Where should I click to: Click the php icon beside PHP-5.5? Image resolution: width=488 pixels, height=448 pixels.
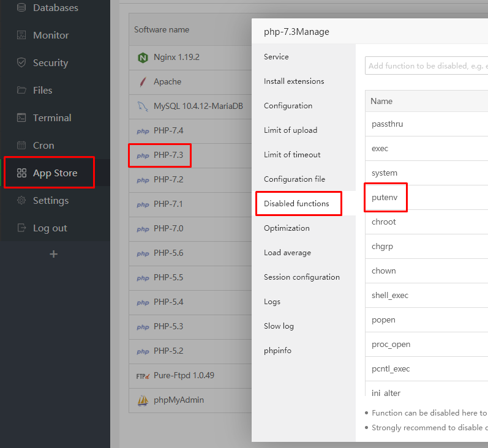[x=143, y=278]
